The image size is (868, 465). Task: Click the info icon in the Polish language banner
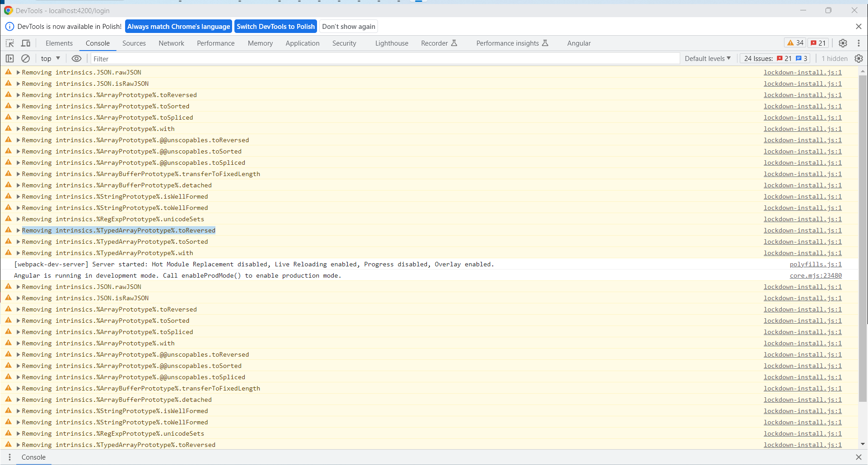(9, 26)
